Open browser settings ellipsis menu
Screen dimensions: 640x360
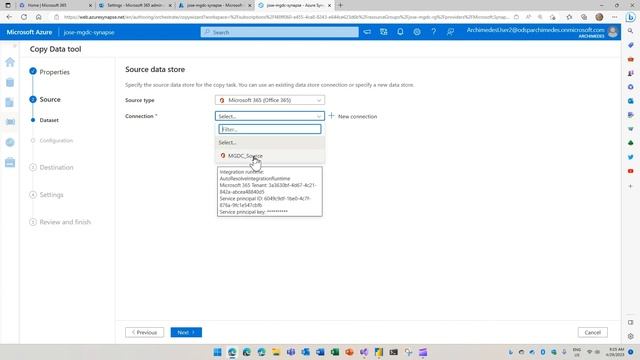tap(615, 17)
